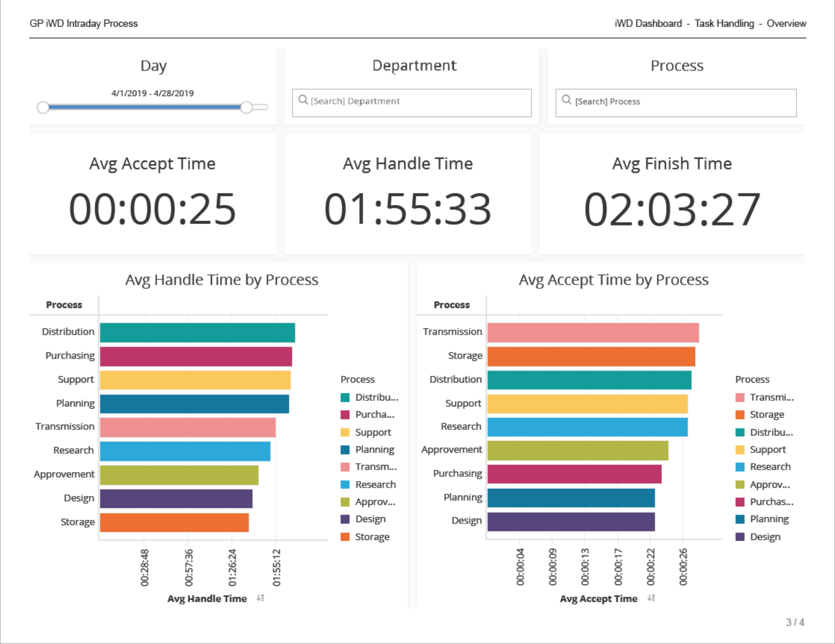Select Transmission pink swatch in Accept Time legend

tap(740, 398)
